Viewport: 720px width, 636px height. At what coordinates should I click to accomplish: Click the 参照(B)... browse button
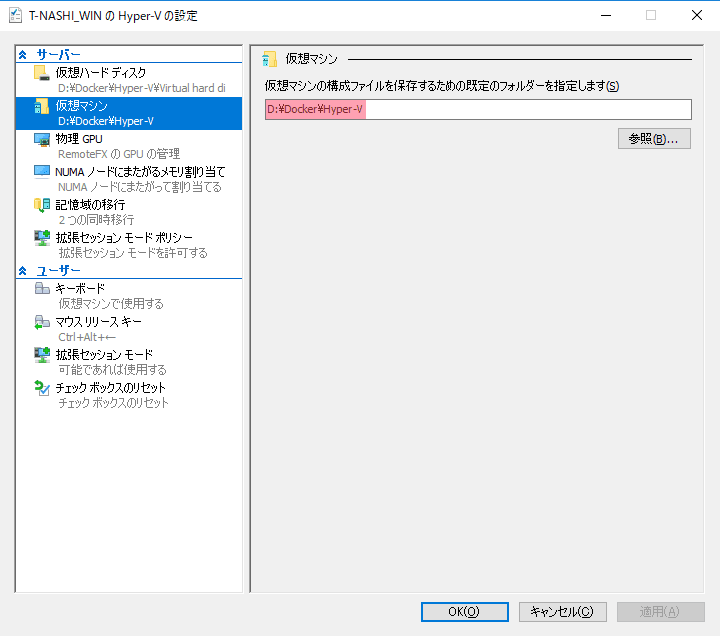654,139
